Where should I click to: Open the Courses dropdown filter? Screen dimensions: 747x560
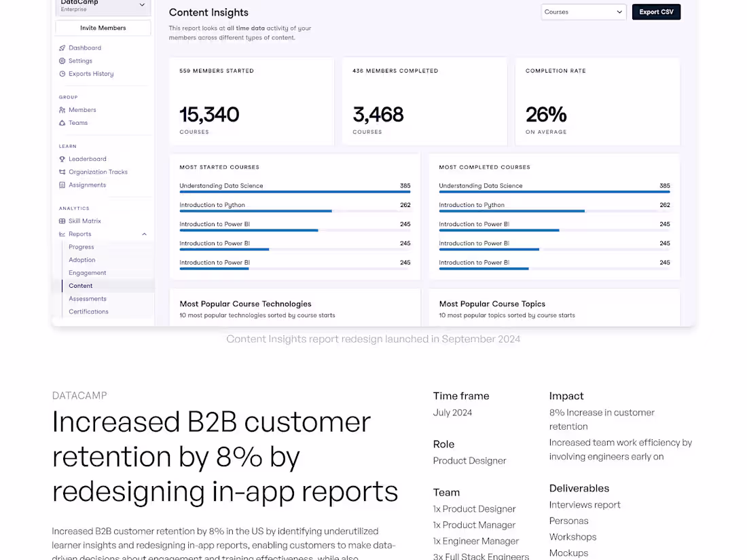(583, 12)
